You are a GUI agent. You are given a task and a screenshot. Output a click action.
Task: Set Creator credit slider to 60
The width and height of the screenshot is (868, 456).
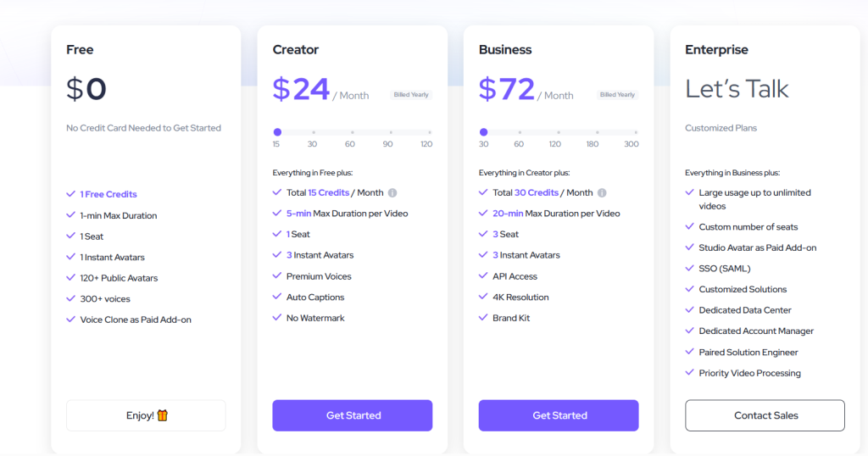350,132
